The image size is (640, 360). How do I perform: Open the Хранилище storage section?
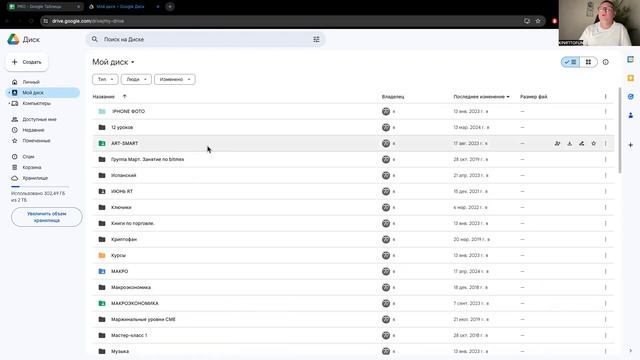coord(35,178)
